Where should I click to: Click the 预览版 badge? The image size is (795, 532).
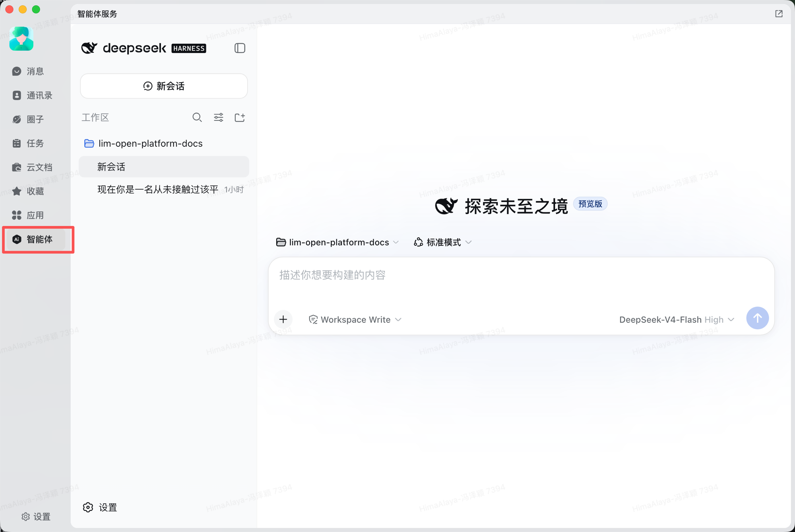click(590, 204)
